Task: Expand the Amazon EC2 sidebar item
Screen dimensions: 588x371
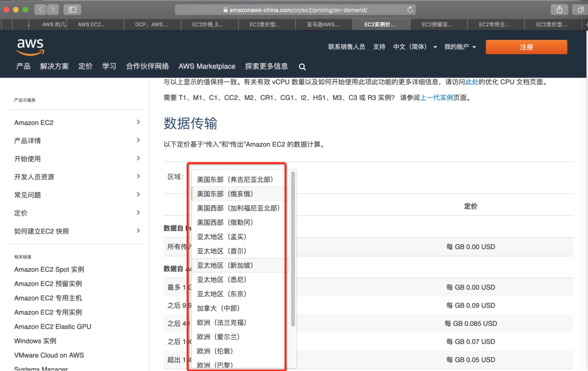Action: click(77, 123)
